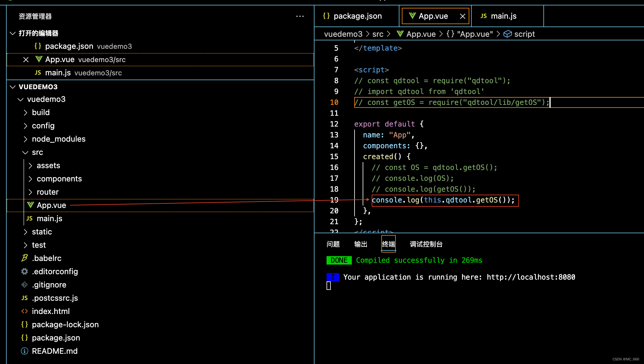This screenshot has height=364, width=644.
Task: Click the Vue icon in the breadcrumb
Action: (400, 34)
